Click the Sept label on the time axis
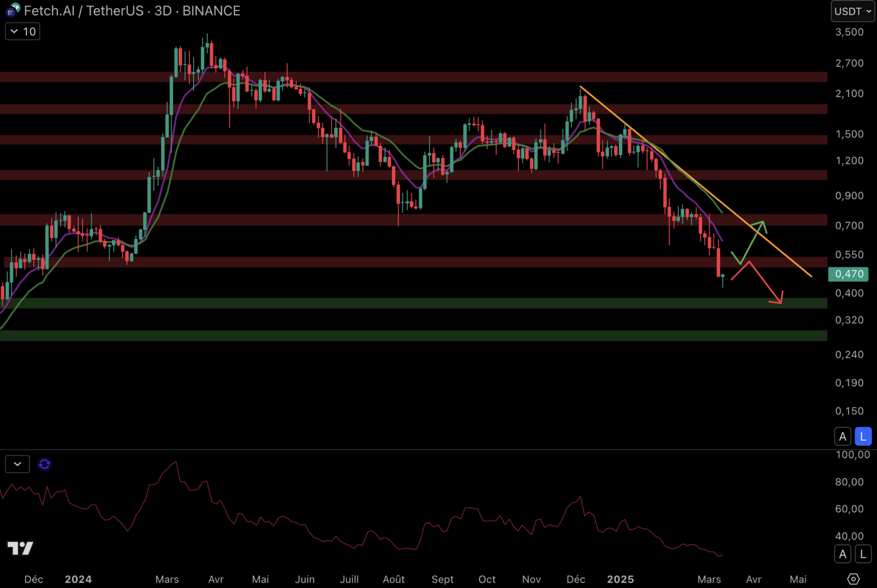 443,579
